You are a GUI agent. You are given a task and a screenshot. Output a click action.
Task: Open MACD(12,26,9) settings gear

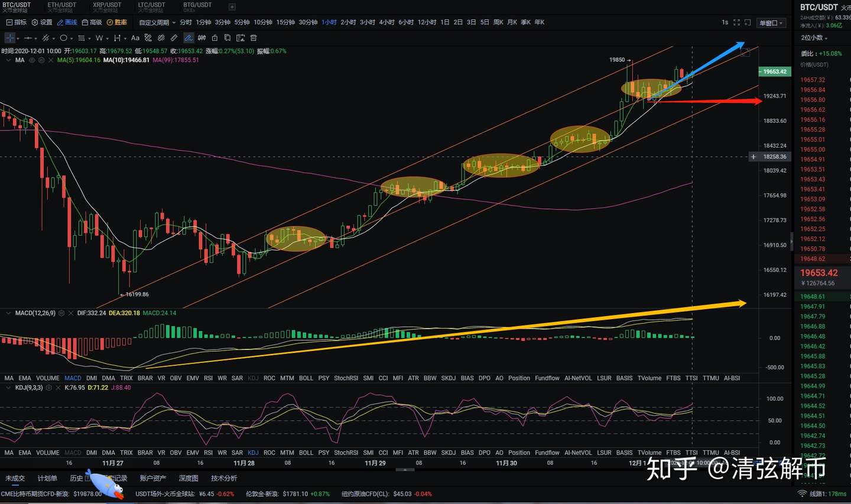coord(61,313)
